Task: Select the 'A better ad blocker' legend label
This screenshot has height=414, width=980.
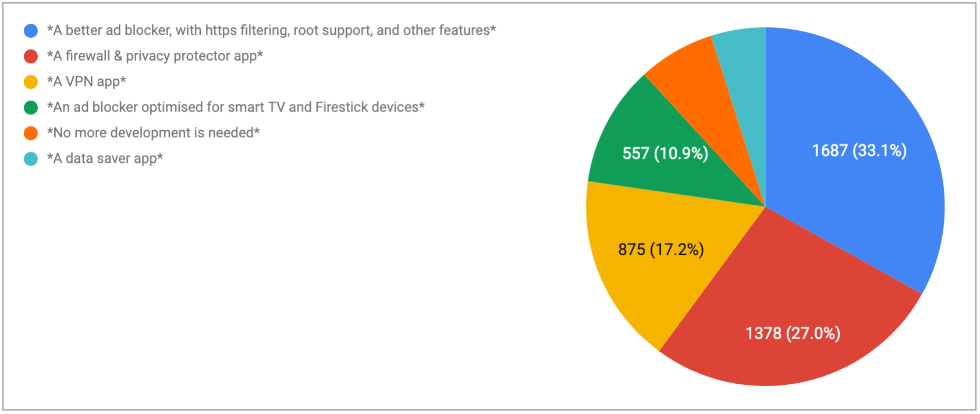Action: click(271, 30)
